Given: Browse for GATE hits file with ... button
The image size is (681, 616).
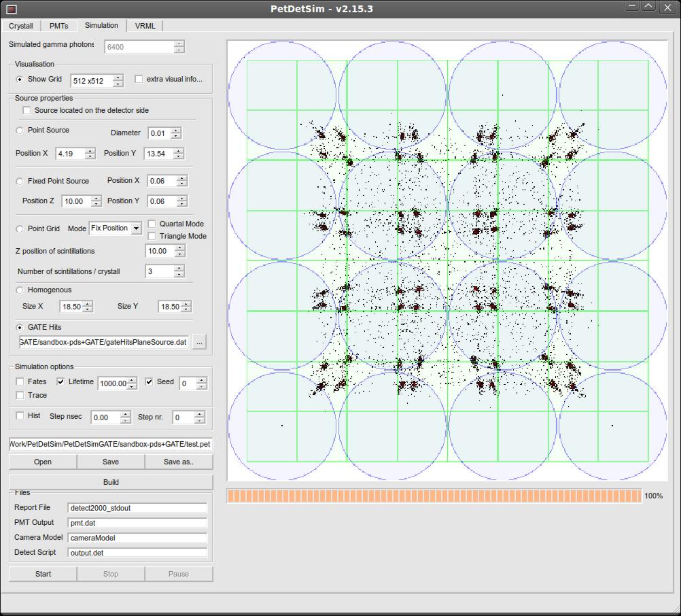Looking at the screenshot, I should pyautogui.click(x=199, y=342).
